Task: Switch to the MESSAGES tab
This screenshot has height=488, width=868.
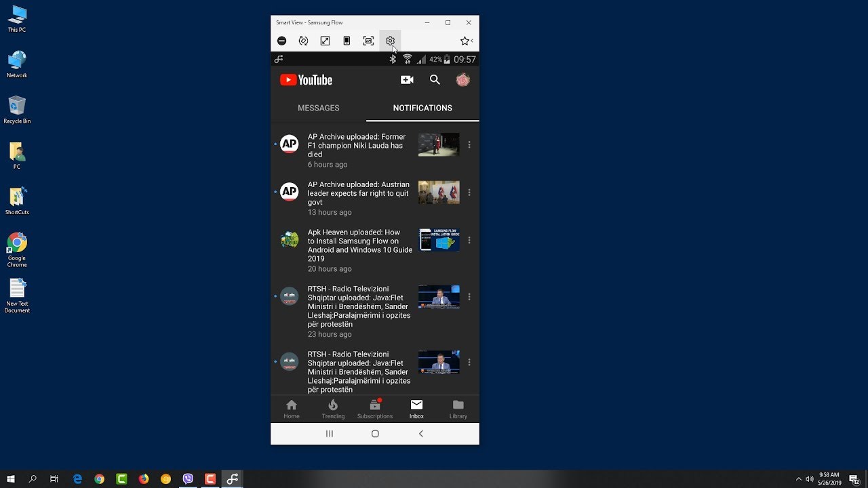Action: point(318,108)
